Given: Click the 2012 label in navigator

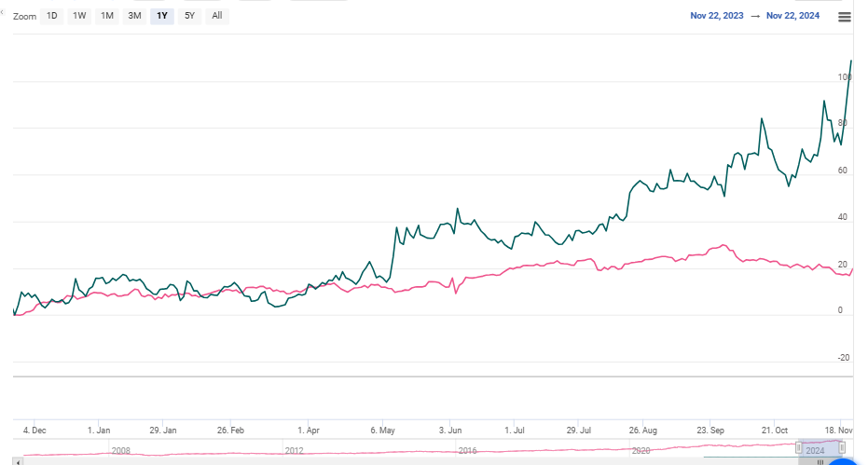Looking at the screenshot, I should [x=294, y=451].
